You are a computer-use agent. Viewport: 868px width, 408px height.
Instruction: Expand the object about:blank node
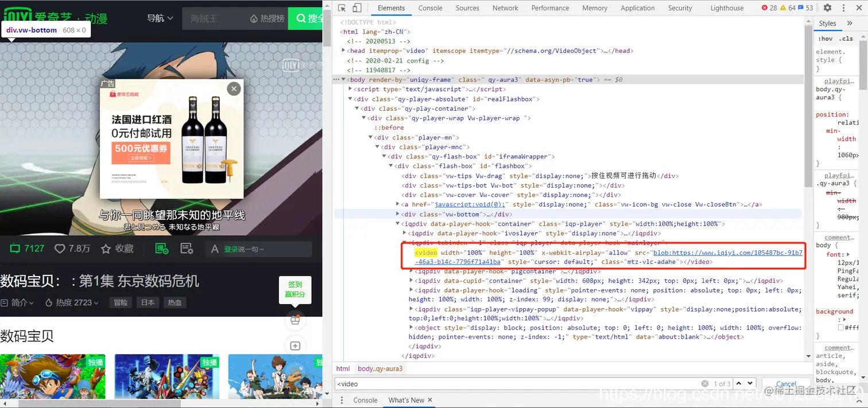[x=411, y=328]
